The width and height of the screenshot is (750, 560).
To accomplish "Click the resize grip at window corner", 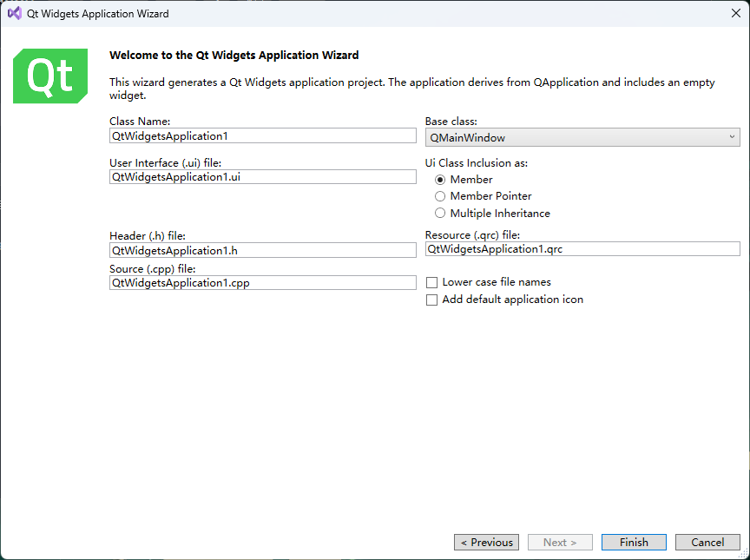I will (x=744, y=554).
